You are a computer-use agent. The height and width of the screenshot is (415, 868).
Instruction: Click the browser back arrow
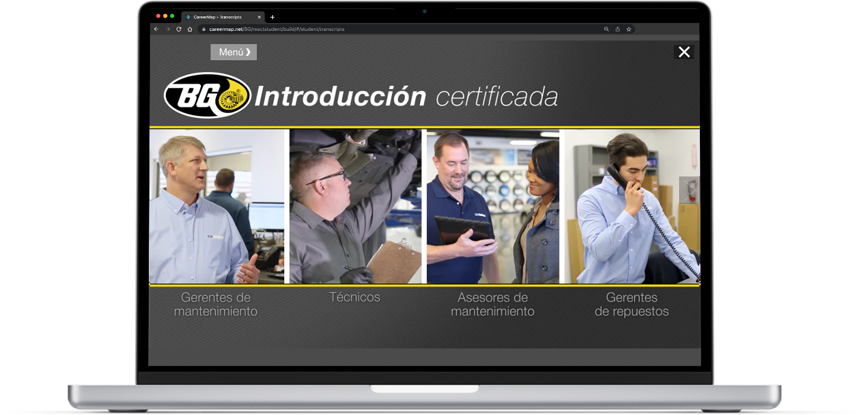(156, 29)
